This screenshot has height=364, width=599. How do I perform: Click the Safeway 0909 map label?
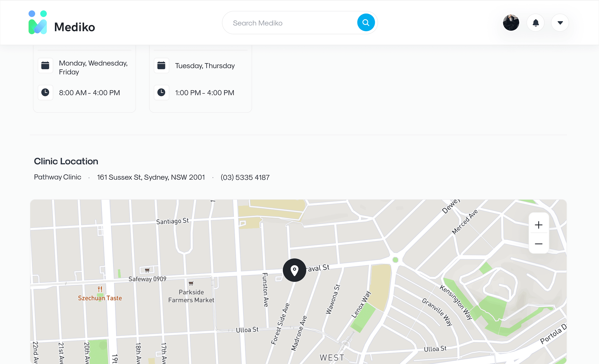(147, 279)
